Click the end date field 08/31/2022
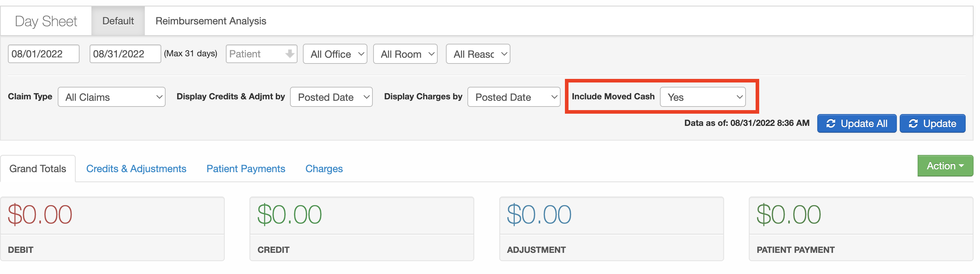The width and height of the screenshot is (980, 274). (x=125, y=54)
